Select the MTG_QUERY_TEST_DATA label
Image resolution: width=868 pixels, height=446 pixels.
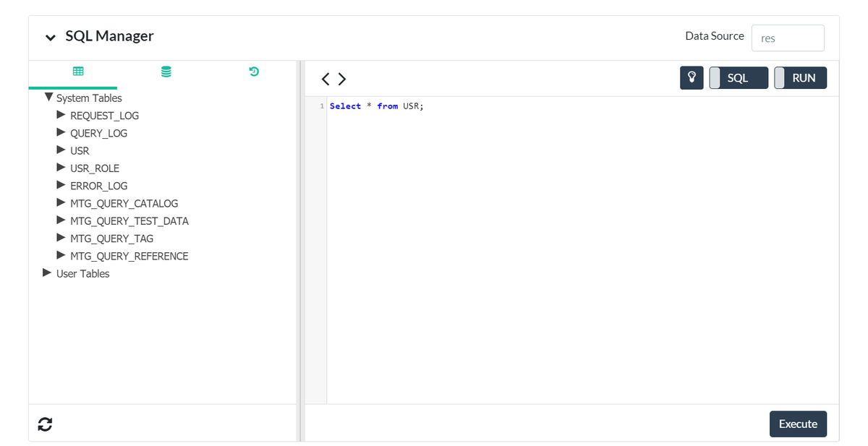(x=129, y=221)
